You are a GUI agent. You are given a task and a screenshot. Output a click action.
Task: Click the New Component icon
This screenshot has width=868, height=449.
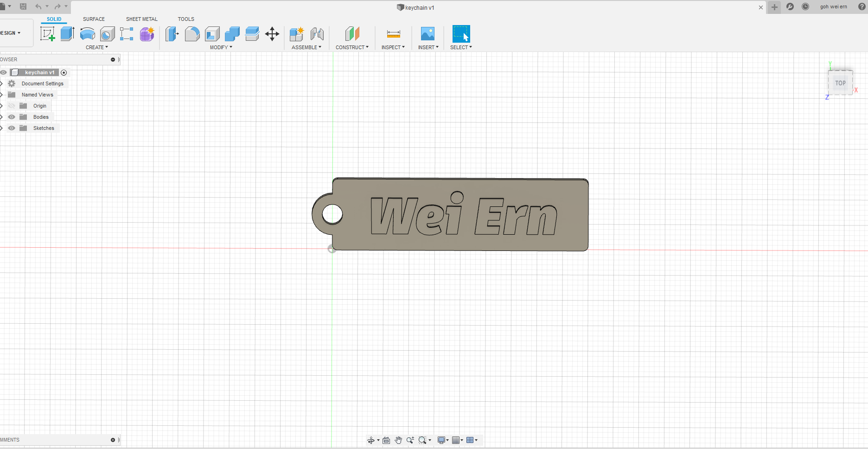click(x=297, y=34)
